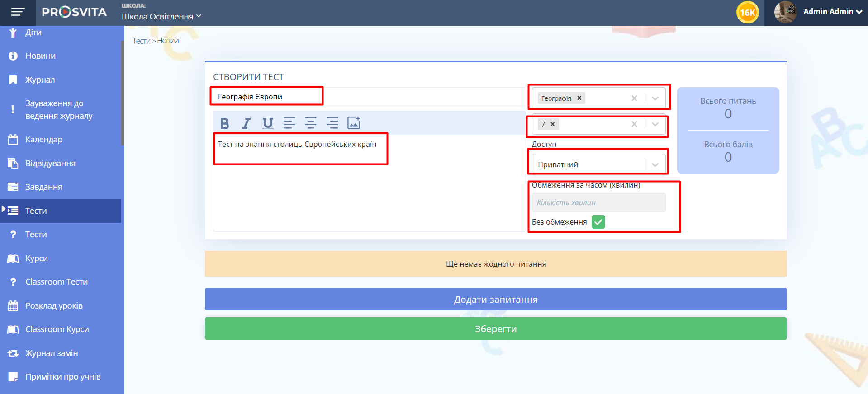Insert an image into the description

point(354,123)
